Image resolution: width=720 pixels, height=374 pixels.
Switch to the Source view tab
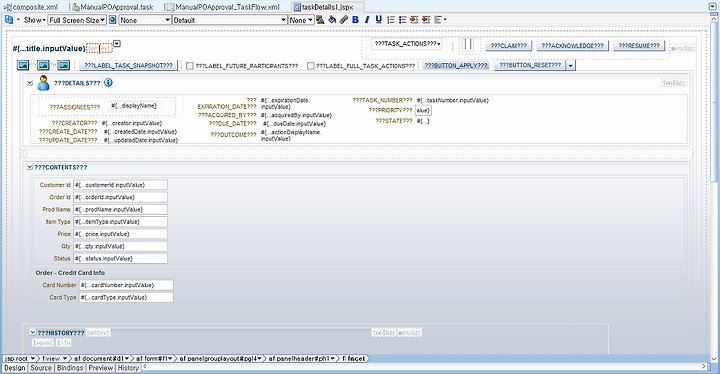click(41, 368)
